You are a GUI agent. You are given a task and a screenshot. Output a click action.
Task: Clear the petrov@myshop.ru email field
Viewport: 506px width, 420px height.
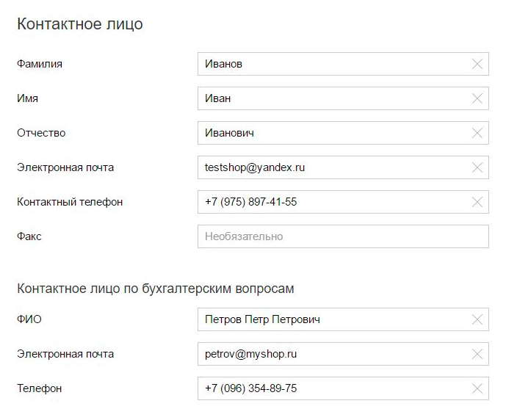477,354
